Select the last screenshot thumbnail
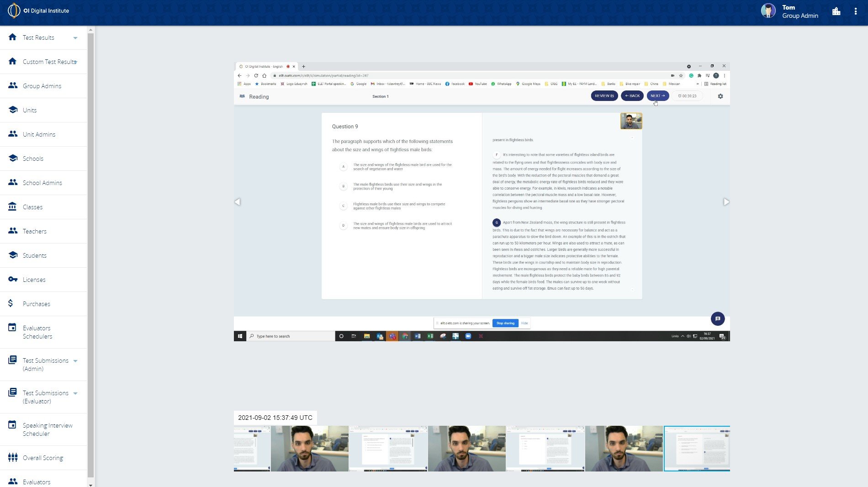Viewport: 868px width, 487px height. click(x=697, y=448)
